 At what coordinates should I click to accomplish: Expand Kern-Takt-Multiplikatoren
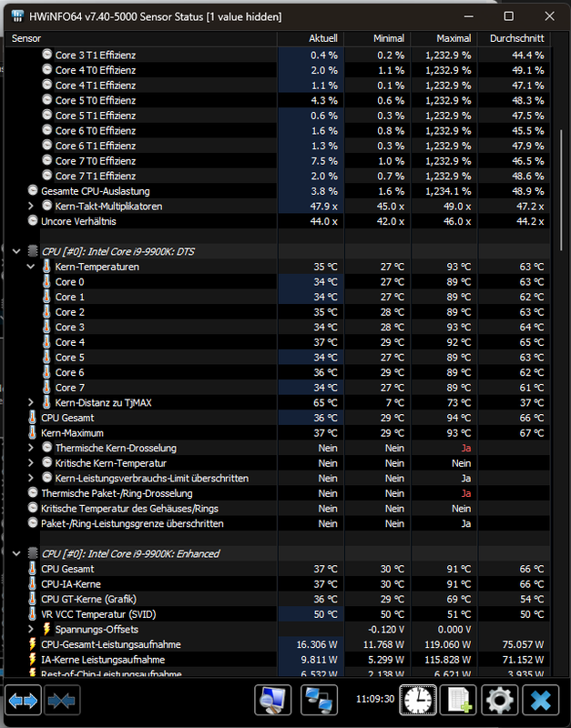coord(31,206)
